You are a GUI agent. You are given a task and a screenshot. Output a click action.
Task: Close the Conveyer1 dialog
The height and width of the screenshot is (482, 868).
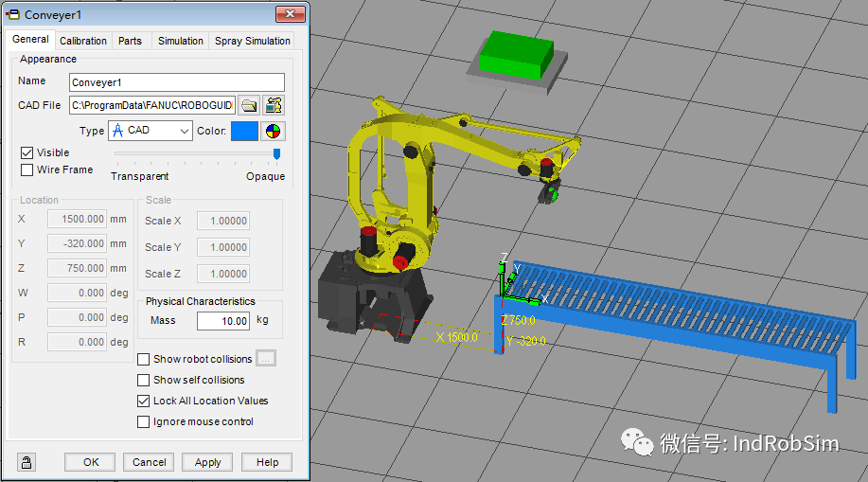[x=290, y=14]
